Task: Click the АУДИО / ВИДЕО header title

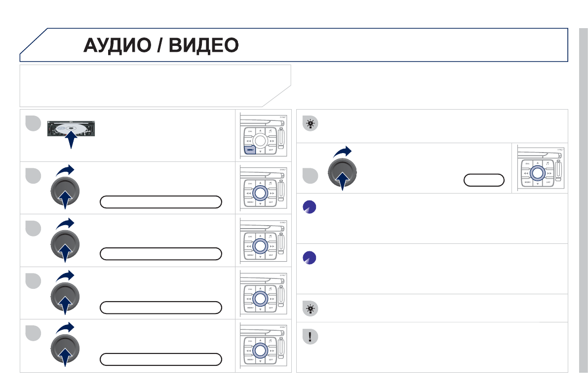Action: point(161,45)
